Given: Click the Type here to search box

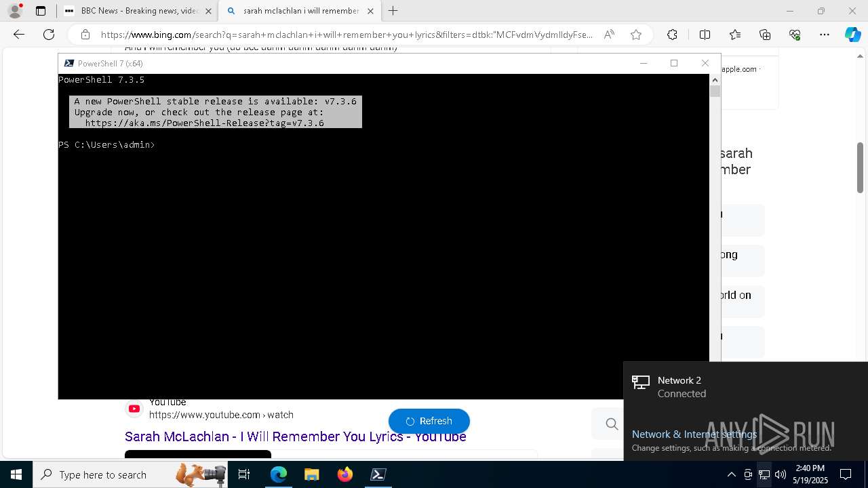Looking at the screenshot, I should pyautogui.click(x=130, y=474).
